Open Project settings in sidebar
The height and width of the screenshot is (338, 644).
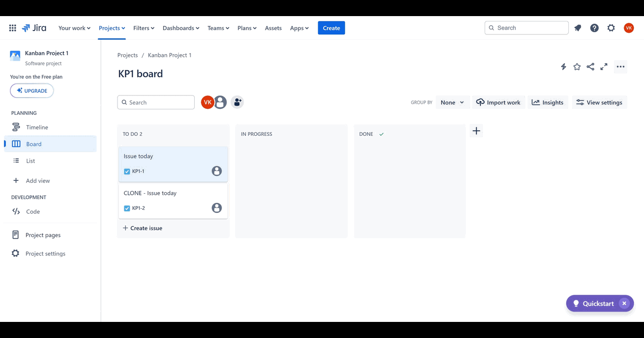[50, 253]
